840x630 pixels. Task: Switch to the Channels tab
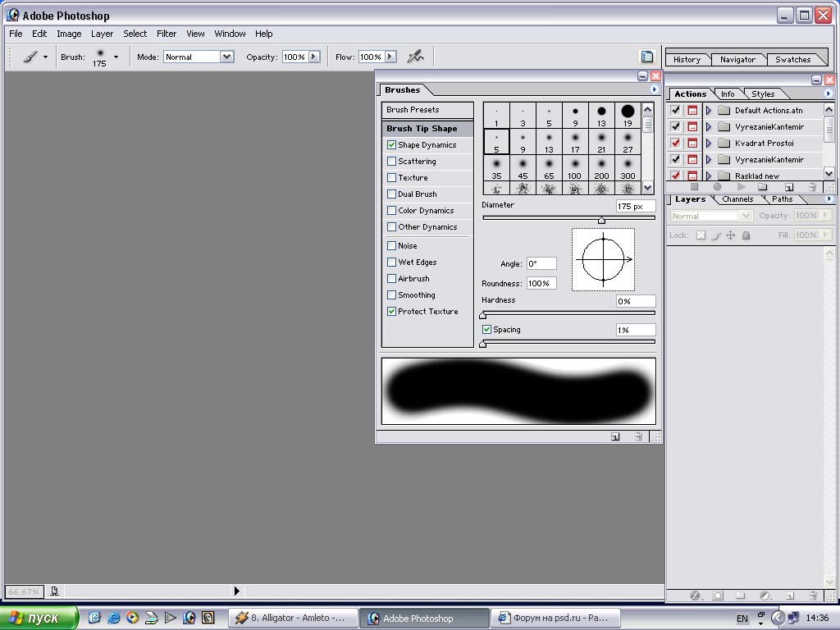coord(737,199)
